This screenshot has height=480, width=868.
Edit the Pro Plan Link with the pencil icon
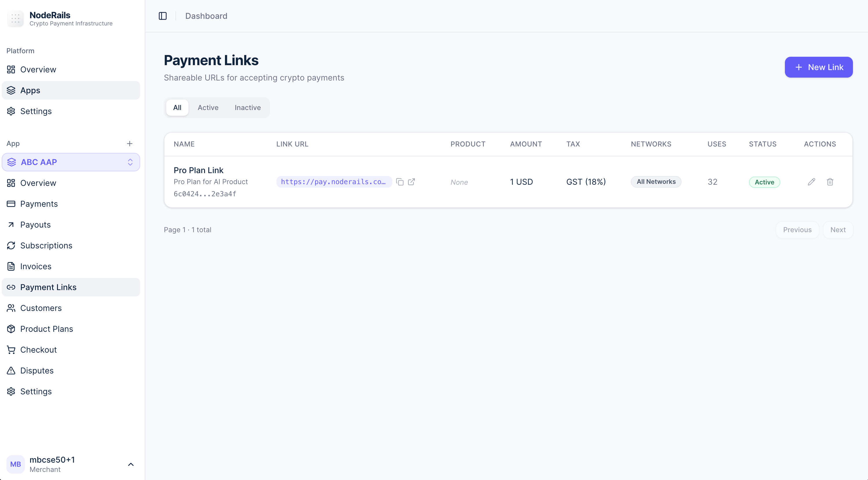pos(812,182)
